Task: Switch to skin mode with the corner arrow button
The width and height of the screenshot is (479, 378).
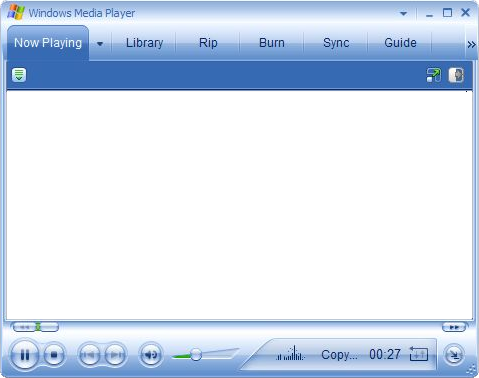Action: pos(454,355)
